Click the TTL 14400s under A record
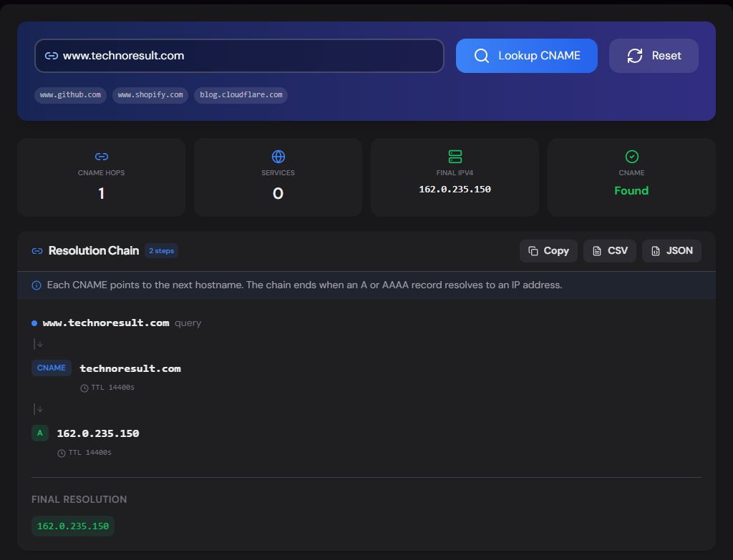 tap(89, 453)
